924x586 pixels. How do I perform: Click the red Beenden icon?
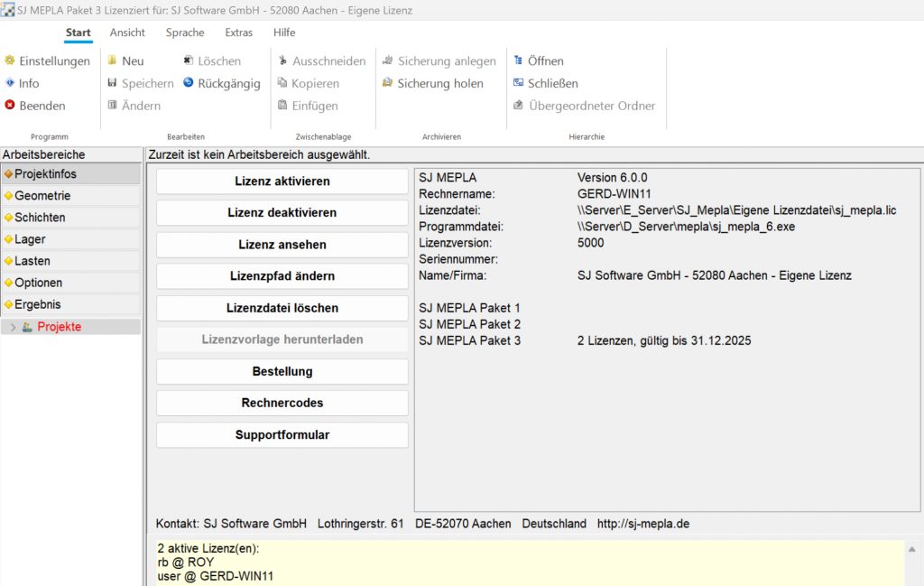point(10,106)
